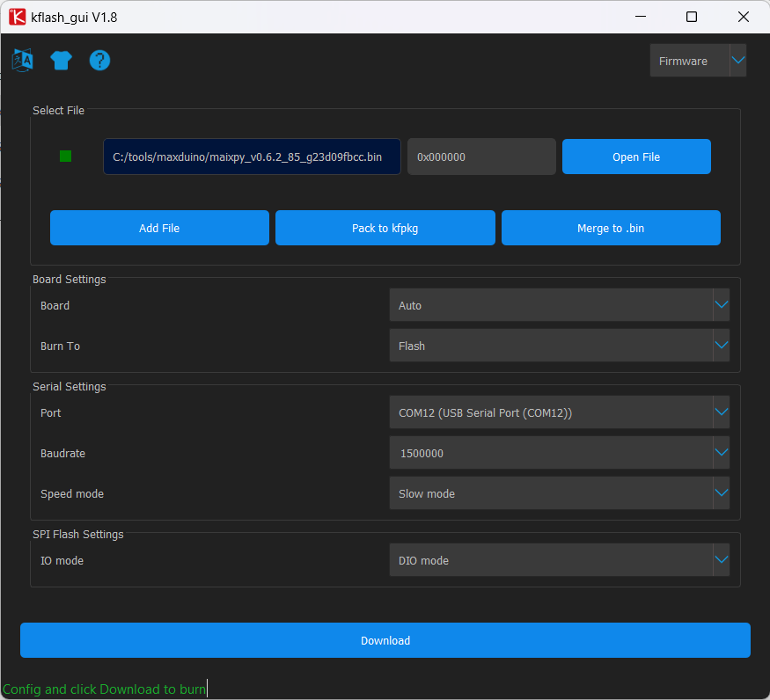This screenshot has height=700, width=770.
Task: Click the Merge to .bin button
Action: [611, 228]
